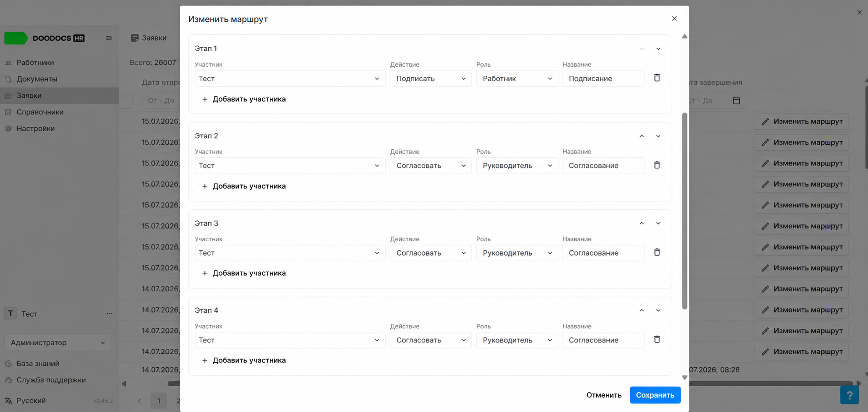
Task: Open the Администратор role selector
Action: pyautogui.click(x=58, y=342)
